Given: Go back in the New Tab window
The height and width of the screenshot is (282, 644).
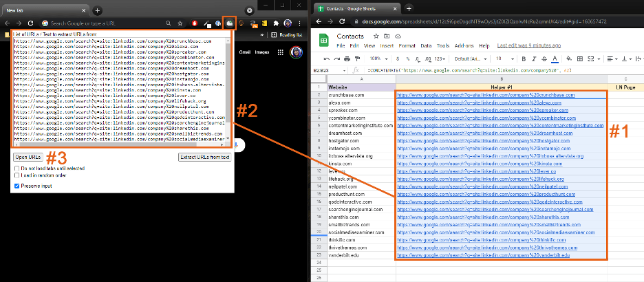Looking at the screenshot, I should (x=8, y=23).
